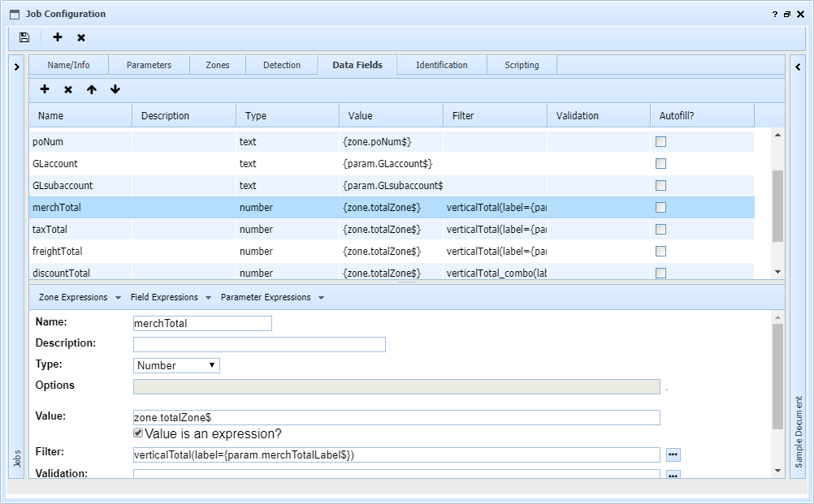
Task: Switch to the Zones tab
Action: pyautogui.click(x=217, y=65)
